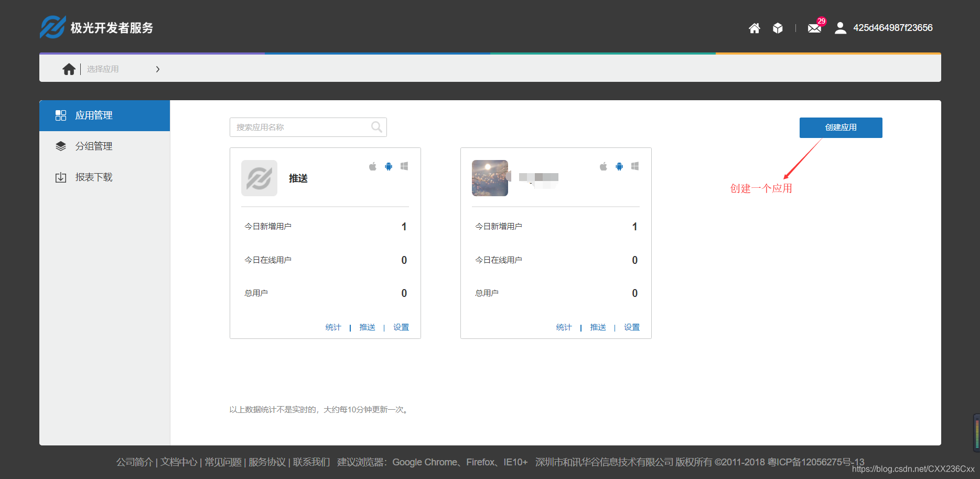Image resolution: width=980 pixels, height=479 pixels.
Task: Open 推送 link on the second app card
Action: 598,327
